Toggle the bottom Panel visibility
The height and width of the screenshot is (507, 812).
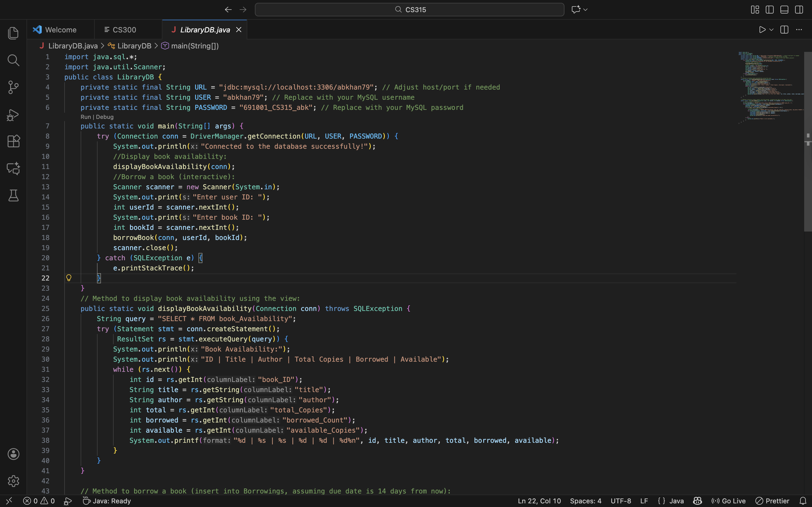pyautogui.click(x=784, y=9)
